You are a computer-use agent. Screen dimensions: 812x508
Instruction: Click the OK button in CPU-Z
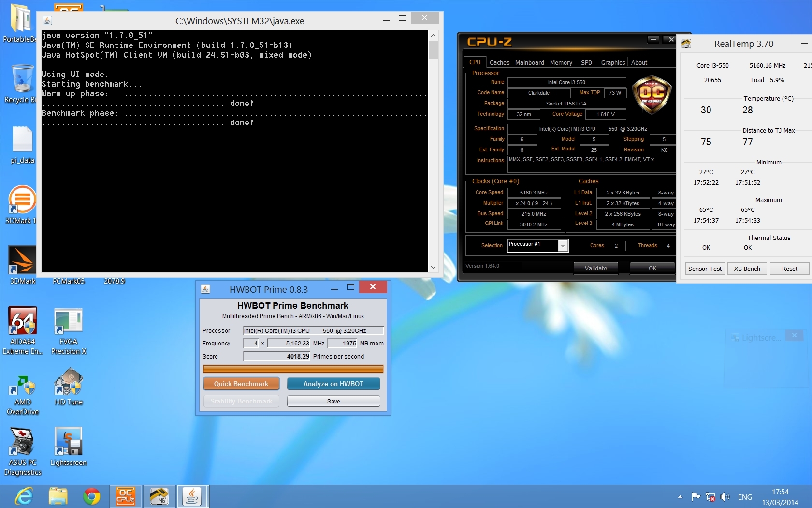coord(652,268)
